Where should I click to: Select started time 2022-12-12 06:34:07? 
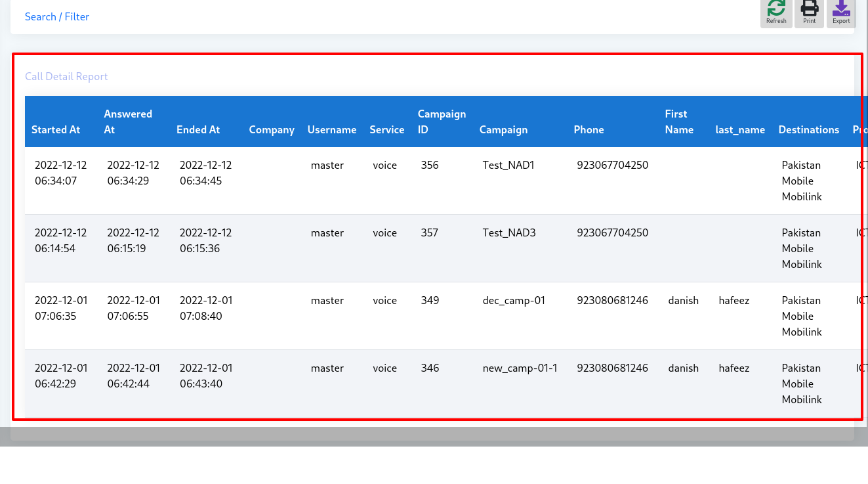coord(61,173)
